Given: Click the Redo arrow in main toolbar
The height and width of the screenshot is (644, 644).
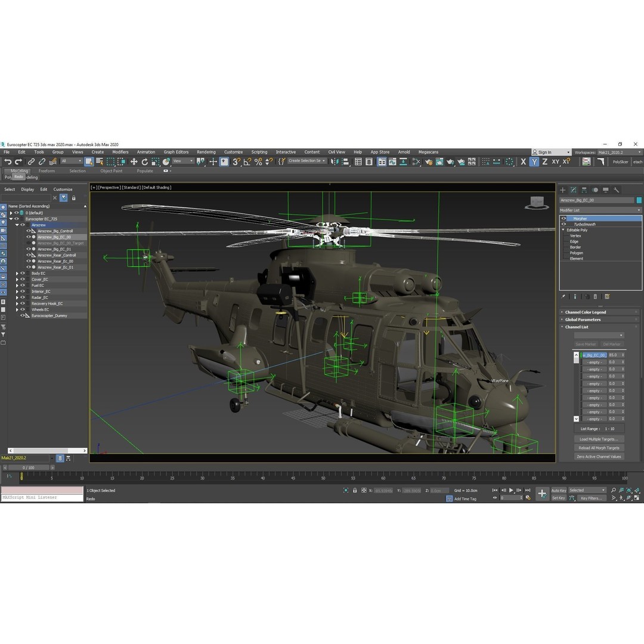Looking at the screenshot, I should [x=18, y=162].
